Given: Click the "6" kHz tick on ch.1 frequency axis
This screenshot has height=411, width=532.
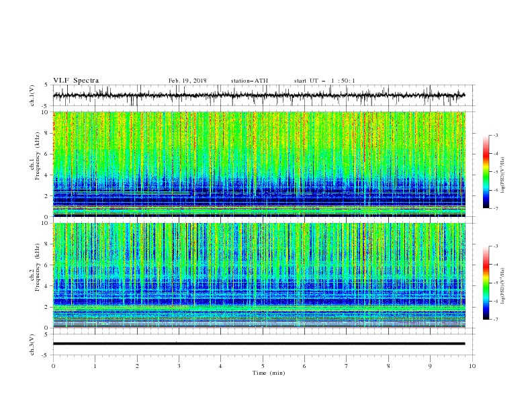Looking at the screenshot, I should coord(47,154).
